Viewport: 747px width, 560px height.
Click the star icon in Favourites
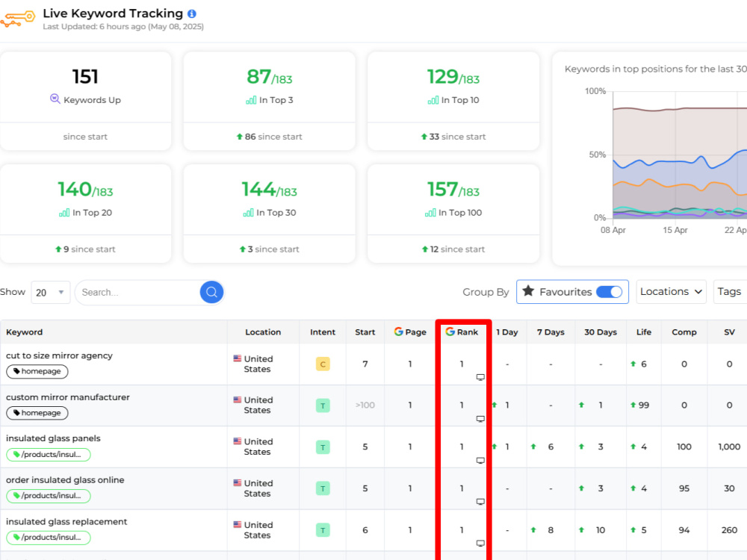coord(528,291)
